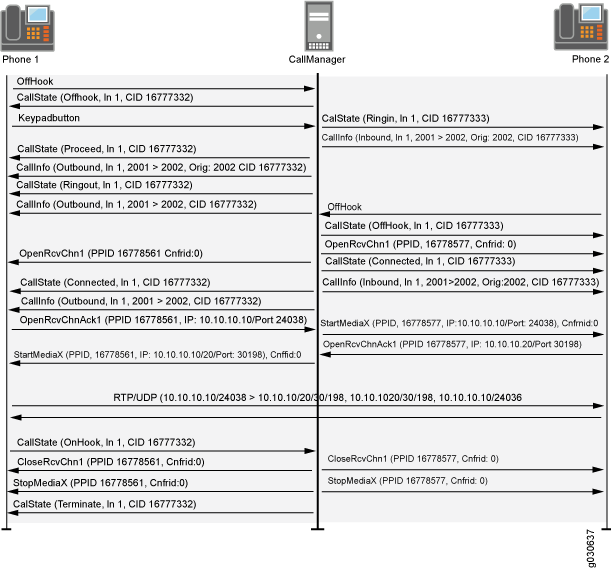Click the Phone 1 telephone icon
The height and width of the screenshot is (568, 611).
27,28
